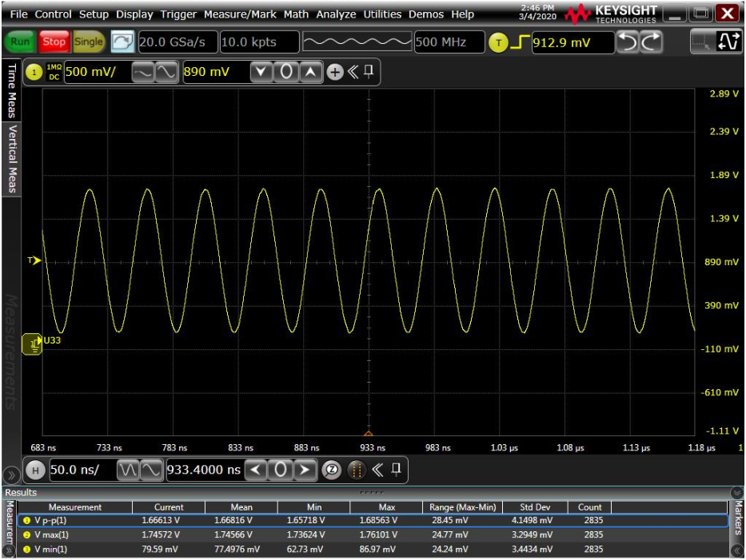Image resolution: width=746 pixels, height=560 pixels.
Task: Click the 50.0 ns/ timebase field
Action: (82, 471)
